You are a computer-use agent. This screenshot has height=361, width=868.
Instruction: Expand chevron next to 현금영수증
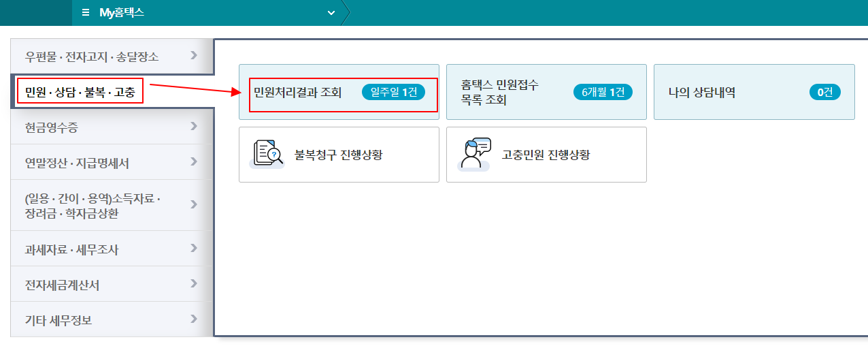195,126
